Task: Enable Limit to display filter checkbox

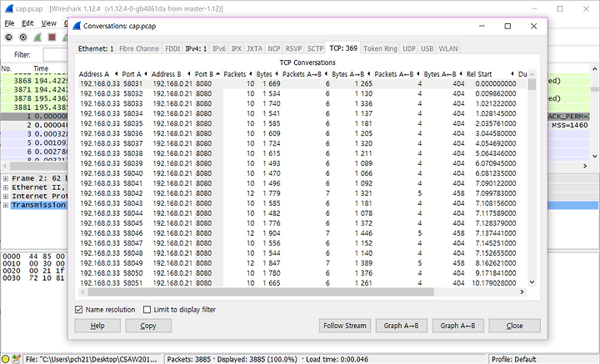Action: (147, 309)
